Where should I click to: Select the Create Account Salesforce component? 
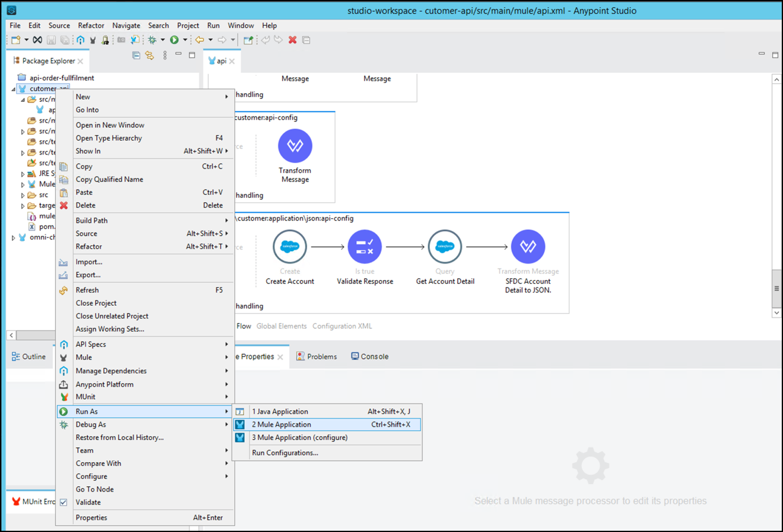click(x=289, y=246)
